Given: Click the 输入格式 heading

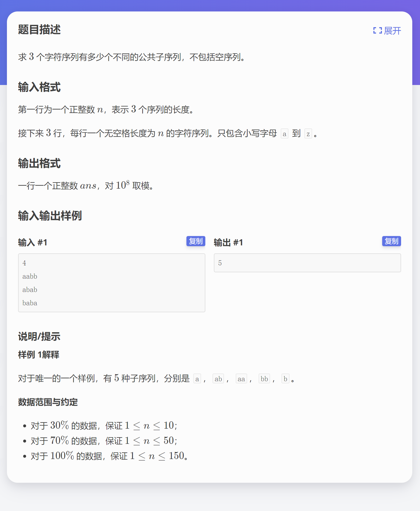Looking at the screenshot, I should 39,87.
